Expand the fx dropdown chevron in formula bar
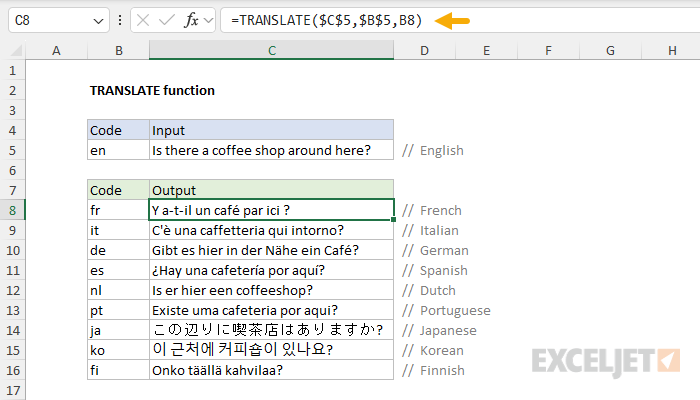The image size is (700, 400). 208,20
